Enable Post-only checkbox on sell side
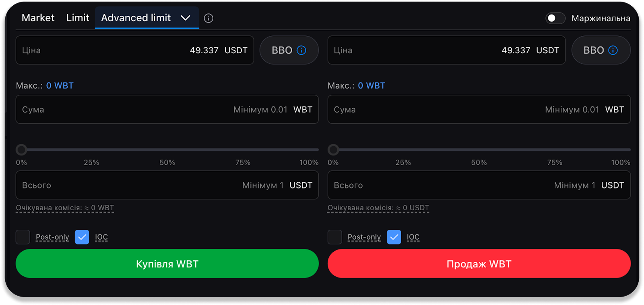Screen dimensions: 644x305 pyautogui.click(x=334, y=237)
